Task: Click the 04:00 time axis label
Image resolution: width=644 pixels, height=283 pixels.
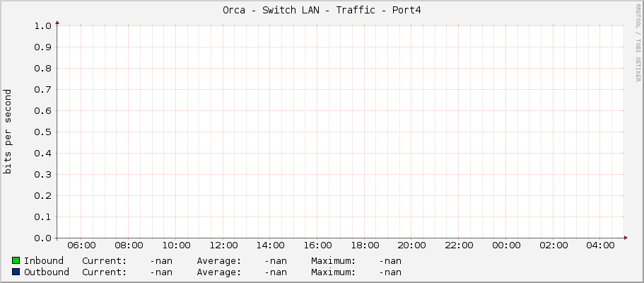Action: point(600,246)
